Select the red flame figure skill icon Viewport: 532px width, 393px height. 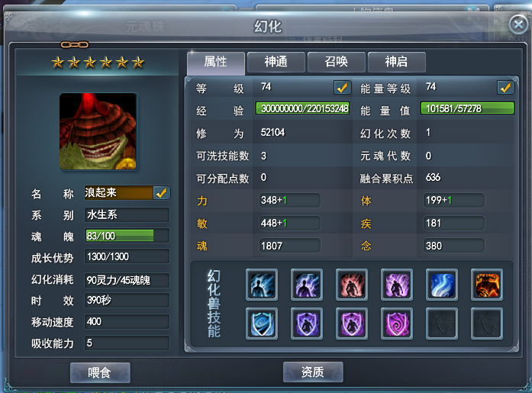tap(352, 285)
